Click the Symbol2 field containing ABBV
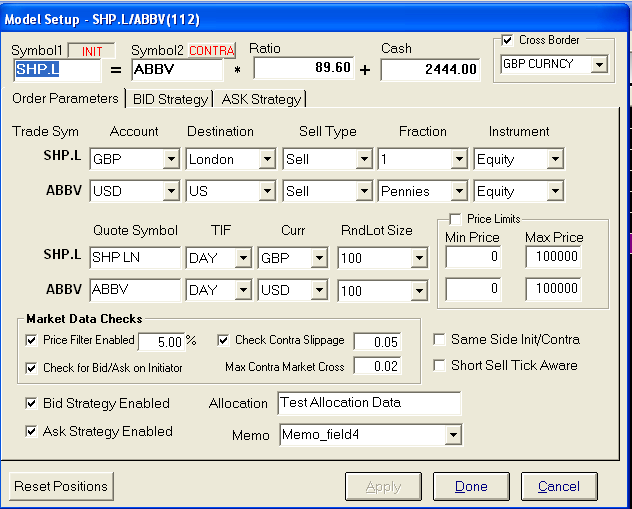The height and width of the screenshot is (509, 632). [177, 70]
